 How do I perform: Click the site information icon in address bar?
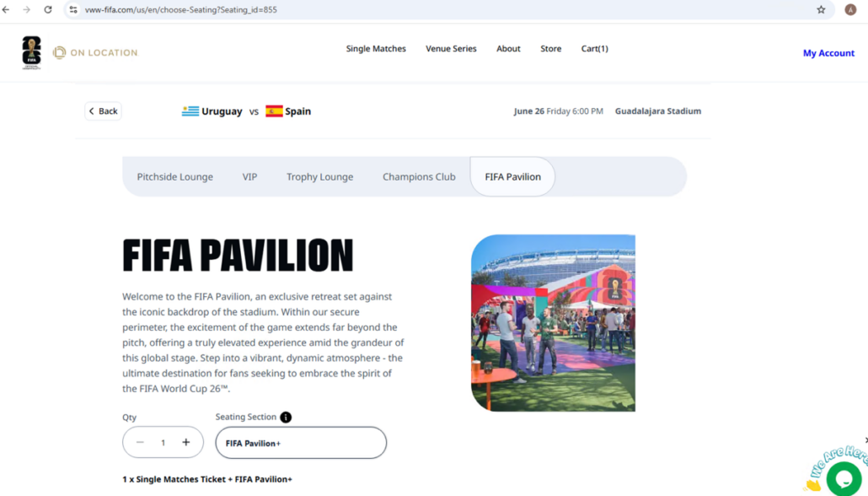73,9
